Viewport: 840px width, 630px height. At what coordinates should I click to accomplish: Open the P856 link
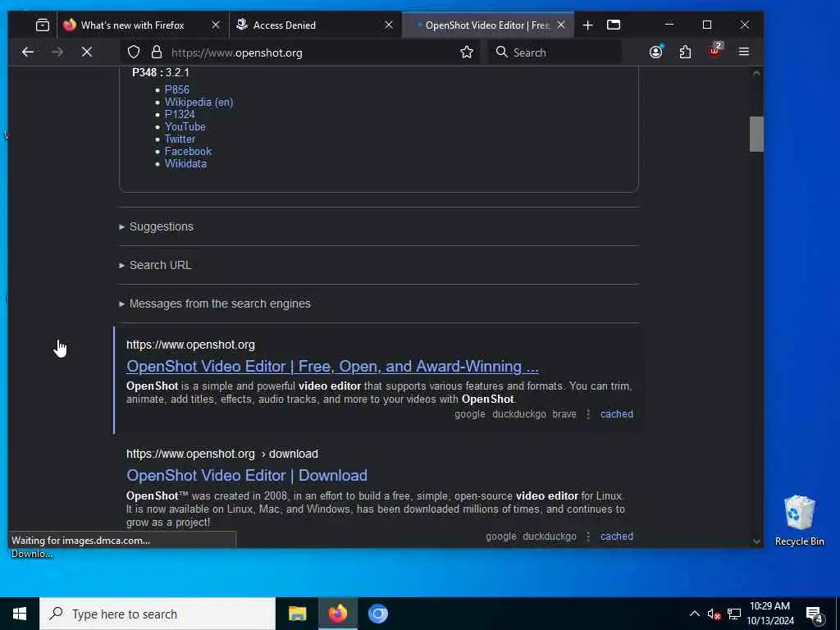point(177,89)
